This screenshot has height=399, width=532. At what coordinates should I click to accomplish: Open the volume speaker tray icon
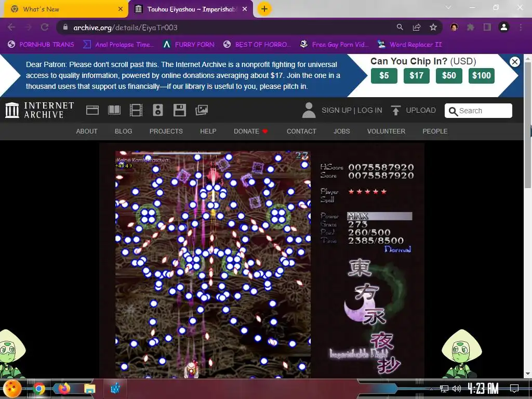tap(457, 389)
